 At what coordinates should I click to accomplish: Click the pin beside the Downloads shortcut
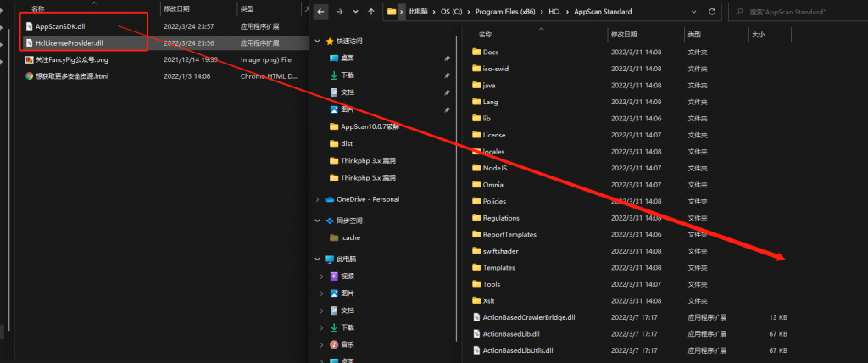447,75
